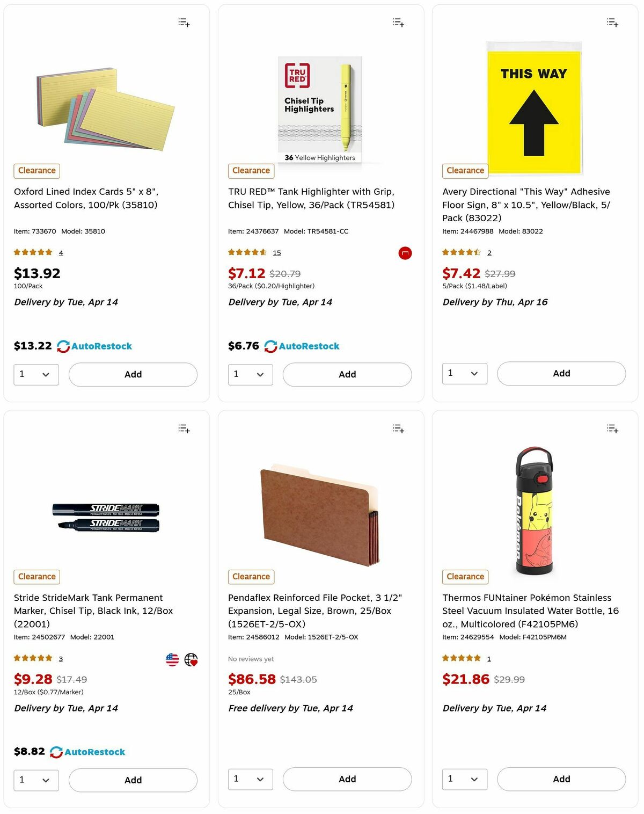Open the quantity dropdown for the Thermos water bottle
Viewport: 644px width, 814px height.
pyautogui.click(x=464, y=779)
